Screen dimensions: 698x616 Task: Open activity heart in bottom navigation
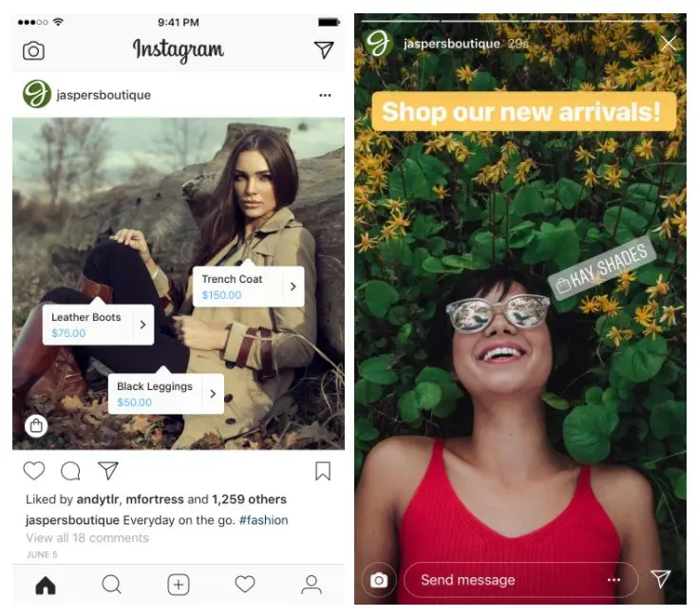(245, 584)
